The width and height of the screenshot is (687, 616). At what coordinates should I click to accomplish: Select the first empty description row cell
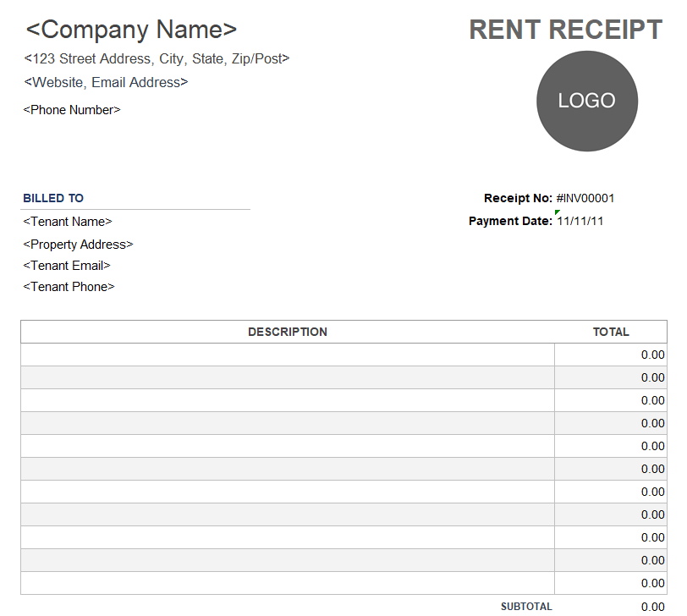pos(288,355)
